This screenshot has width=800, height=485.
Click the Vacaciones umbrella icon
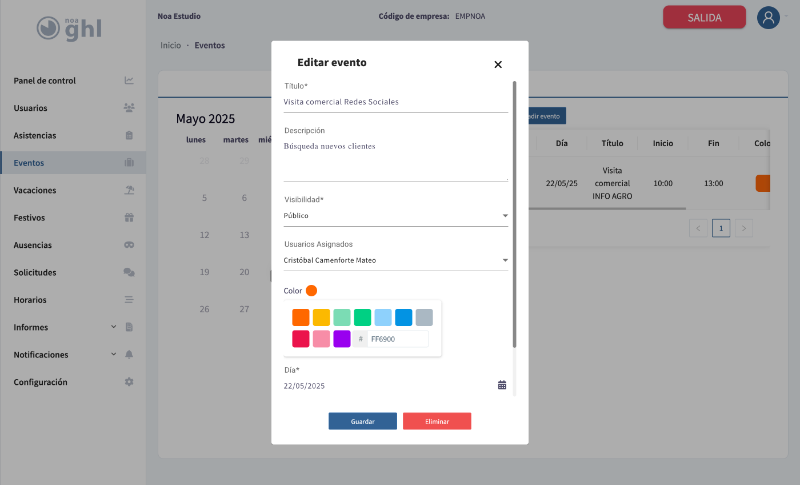point(129,190)
